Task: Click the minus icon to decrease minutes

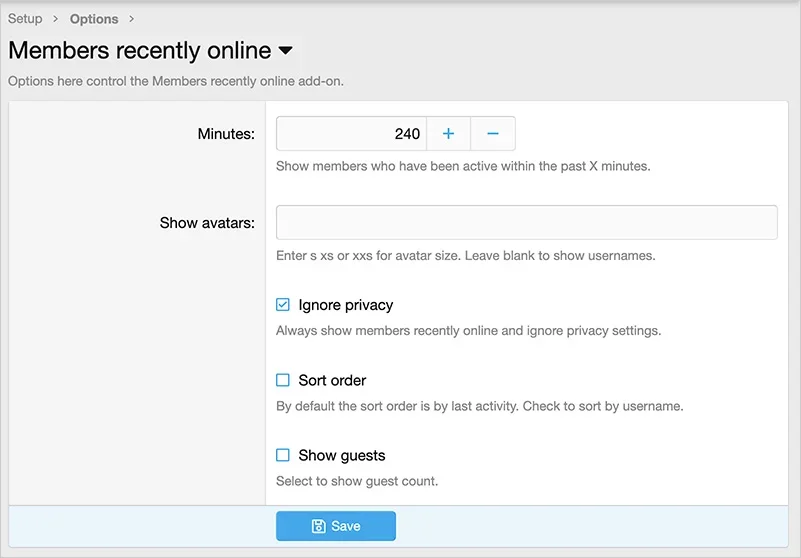Action: 493,134
